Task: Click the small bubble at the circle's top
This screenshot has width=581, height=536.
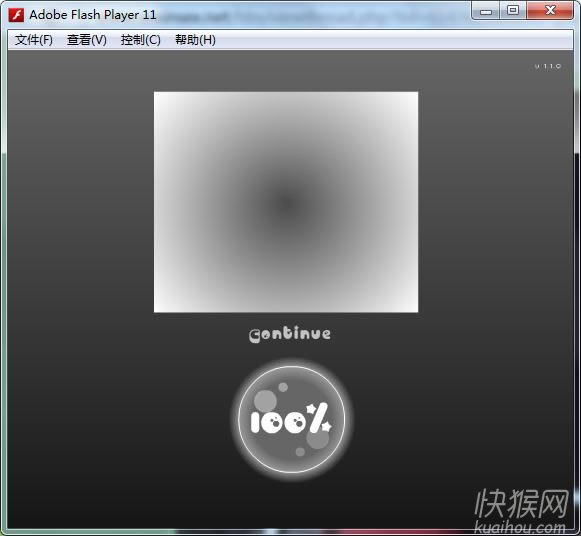Action: 283,387
